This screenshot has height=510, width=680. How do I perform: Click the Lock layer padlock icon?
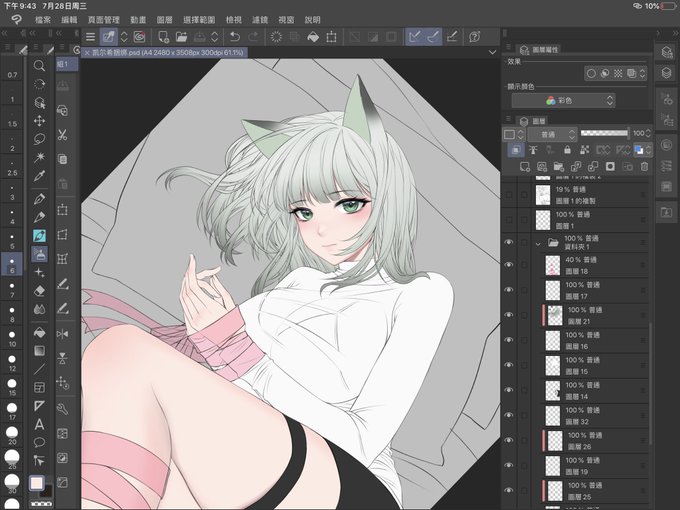(567, 150)
